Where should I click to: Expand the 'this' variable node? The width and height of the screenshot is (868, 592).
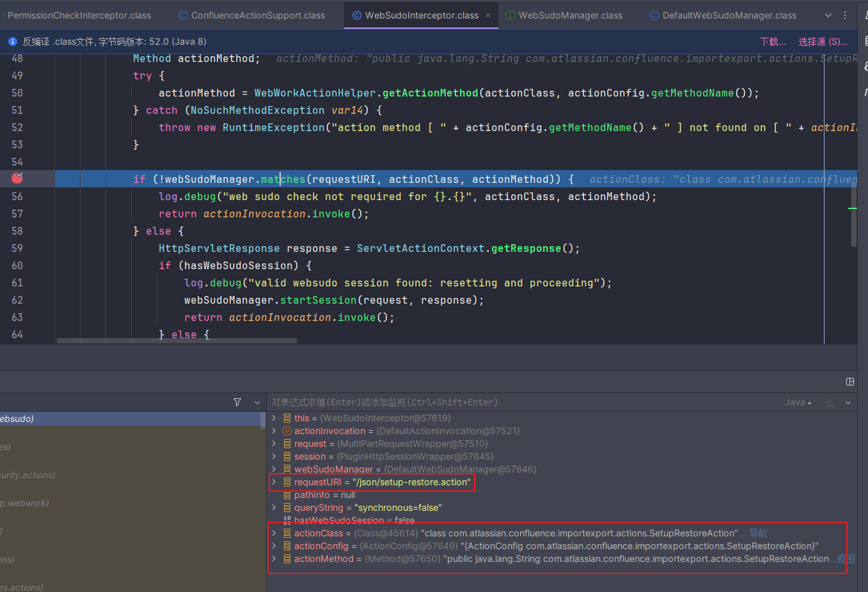click(274, 418)
